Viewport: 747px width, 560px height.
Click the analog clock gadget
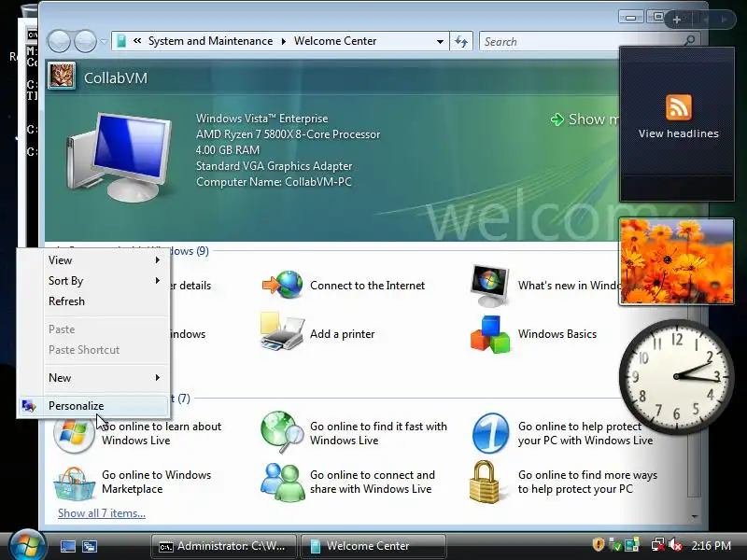676,376
